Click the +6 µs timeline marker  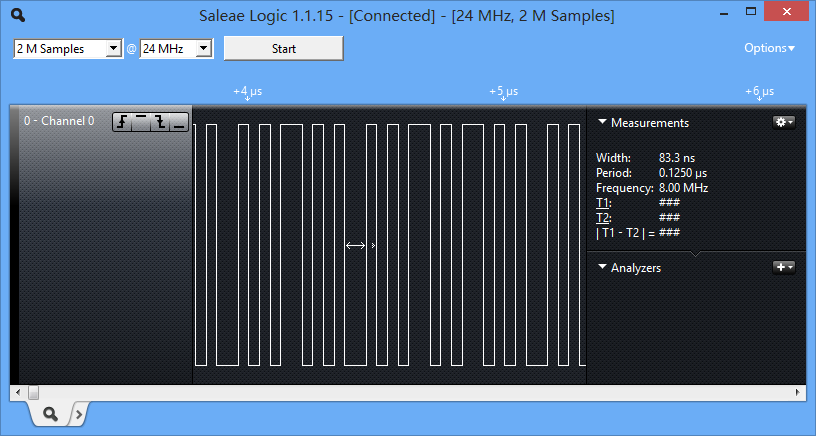(759, 92)
